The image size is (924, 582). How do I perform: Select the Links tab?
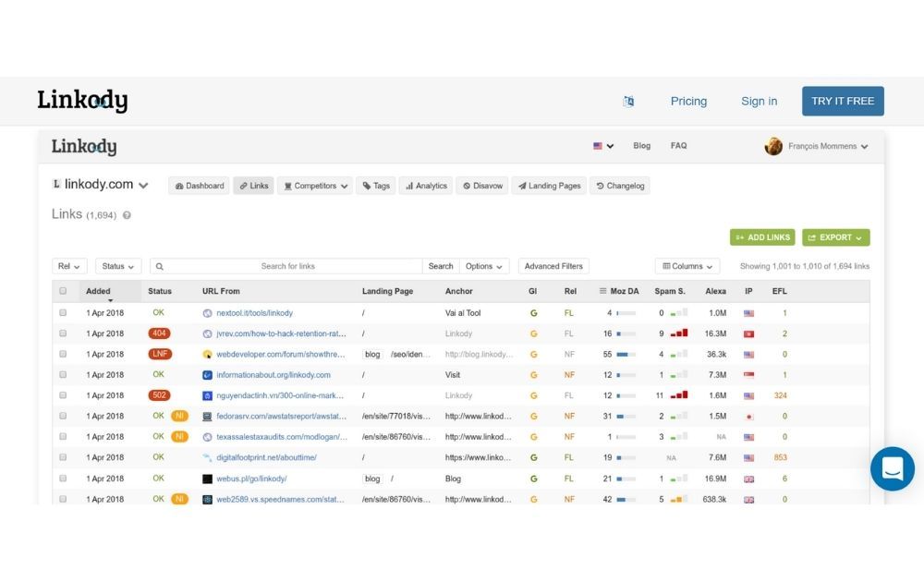pyautogui.click(x=253, y=186)
